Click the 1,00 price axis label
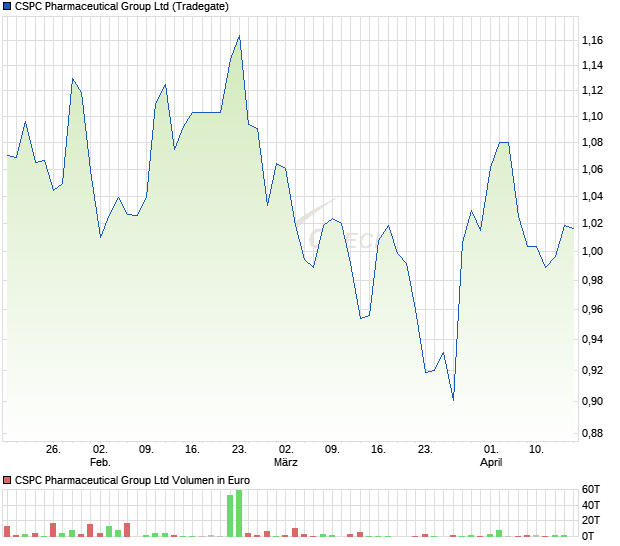 pos(592,251)
